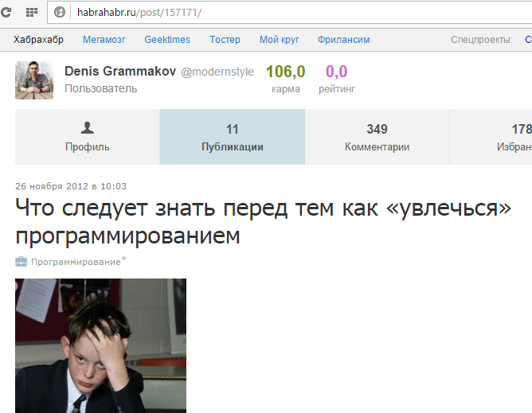Viewport: 532px width, 413px height.
Task: Click the @modernstyle username
Action: pyautogui.click(x=217, y=72)
